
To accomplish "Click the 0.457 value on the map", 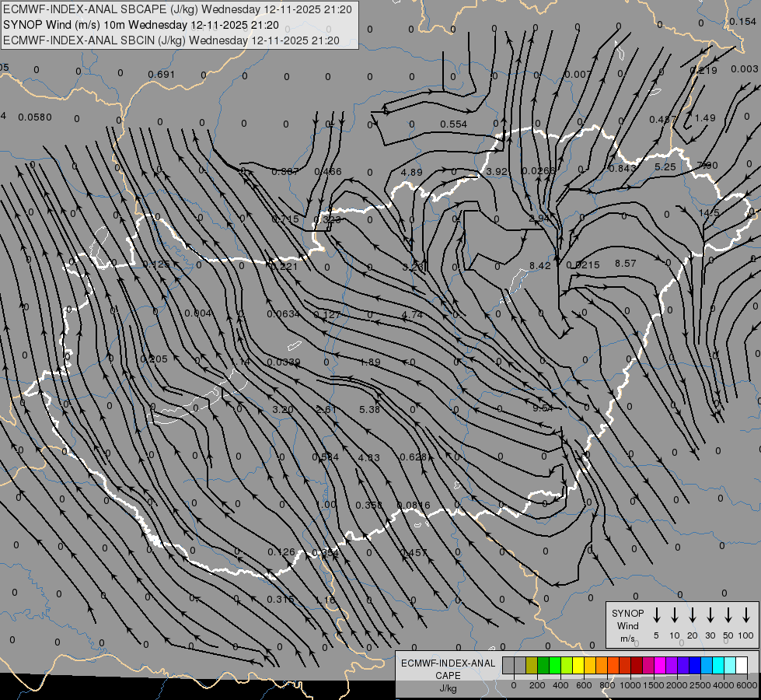I will point(414,552).
